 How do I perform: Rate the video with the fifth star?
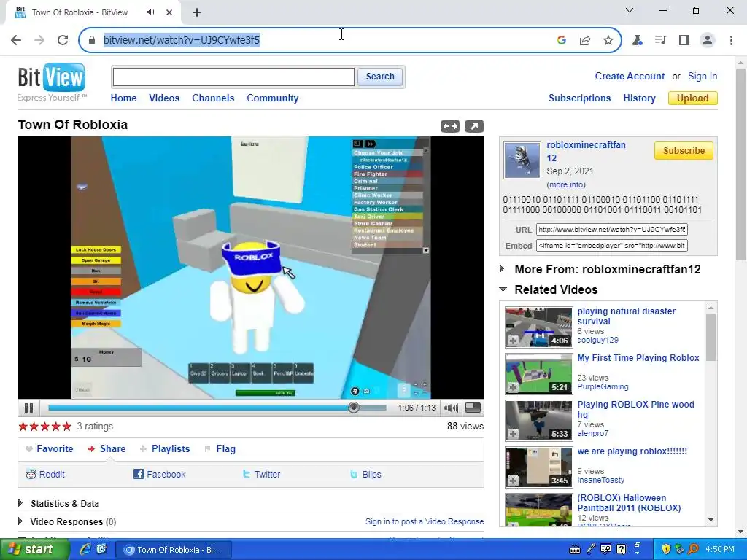[x=66, y=426]
